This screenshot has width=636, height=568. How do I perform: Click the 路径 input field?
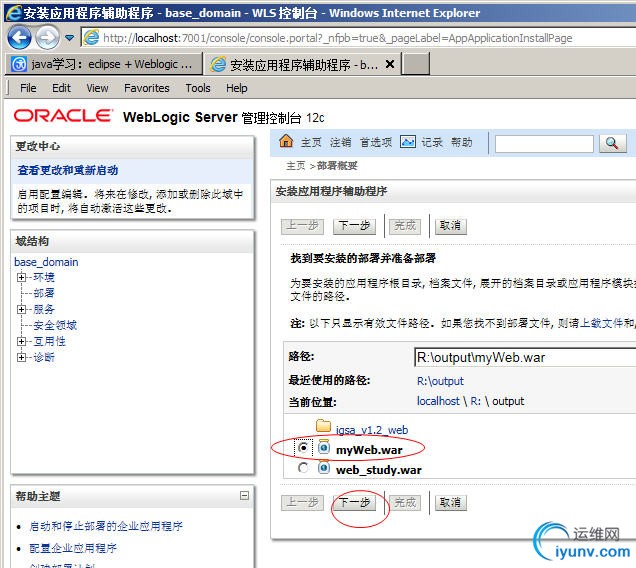(525, 357)
